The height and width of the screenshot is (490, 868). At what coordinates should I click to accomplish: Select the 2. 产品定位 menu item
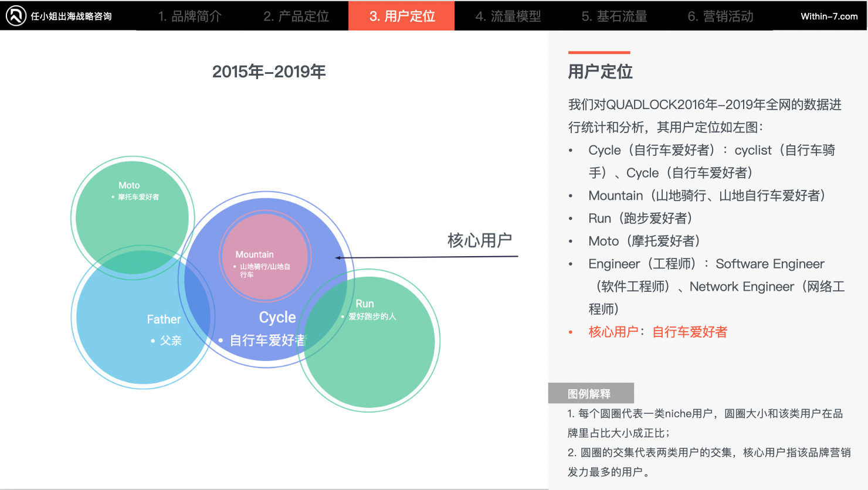[296, 16]
